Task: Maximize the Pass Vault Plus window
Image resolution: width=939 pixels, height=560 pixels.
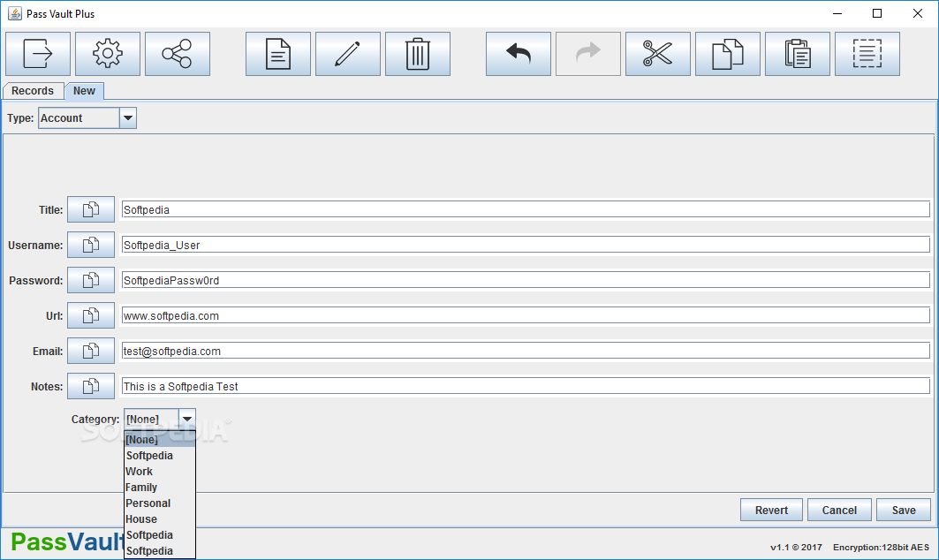Action: (x=877, y=13)
